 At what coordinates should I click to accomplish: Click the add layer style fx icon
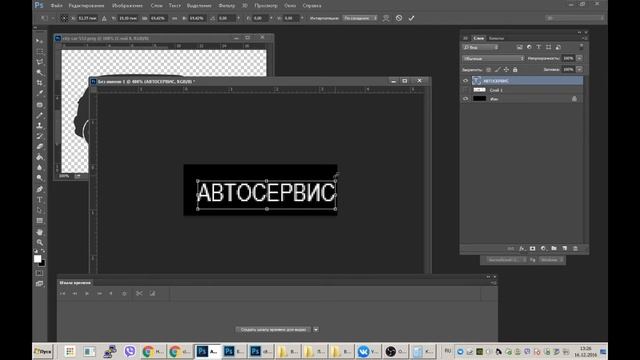click(522, 248)
